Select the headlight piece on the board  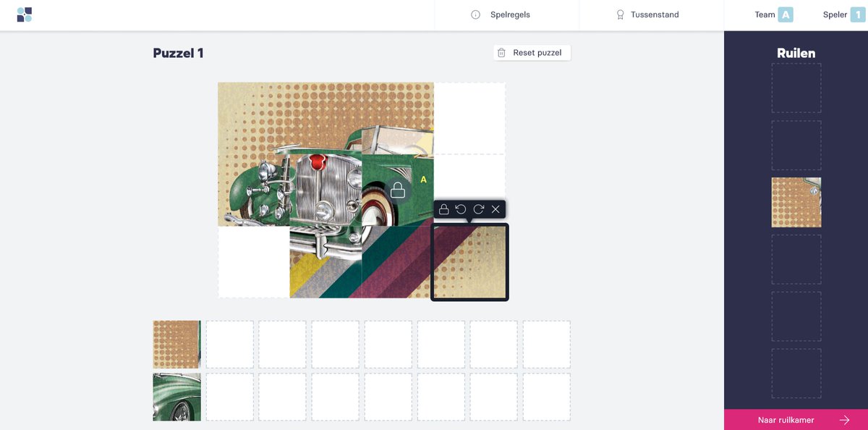pyautogui.click(x=254, y=190)
